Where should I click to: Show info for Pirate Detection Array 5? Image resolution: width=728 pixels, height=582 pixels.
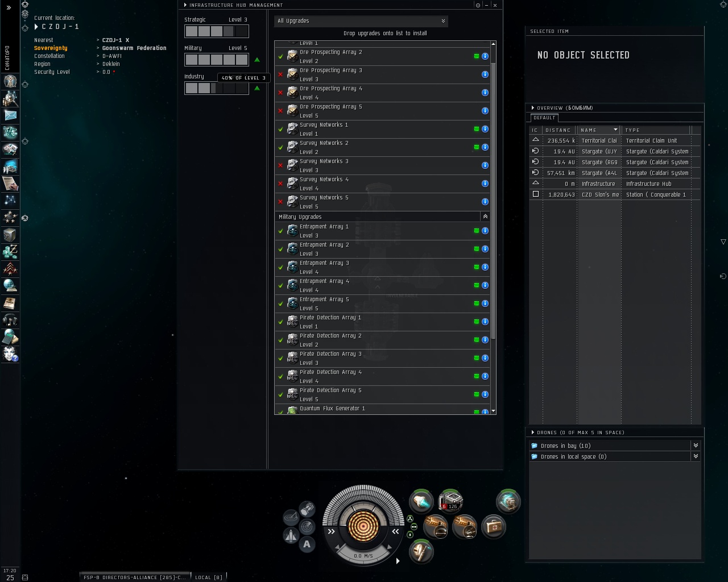(x=485, y=394)
